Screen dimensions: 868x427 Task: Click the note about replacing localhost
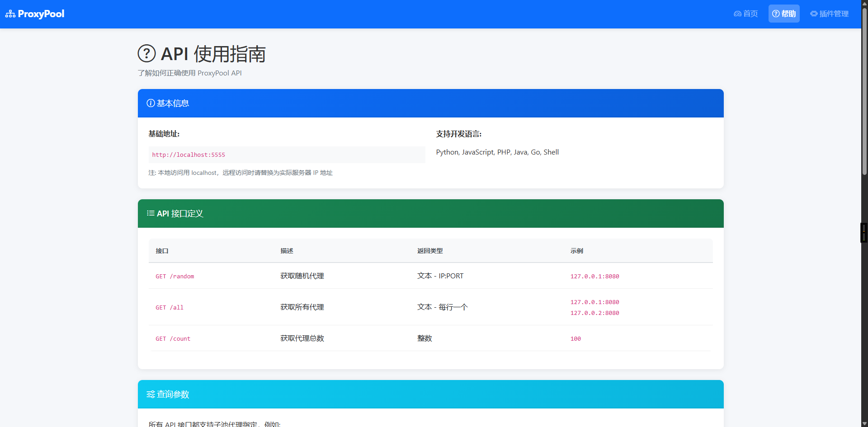coord(241,173)
